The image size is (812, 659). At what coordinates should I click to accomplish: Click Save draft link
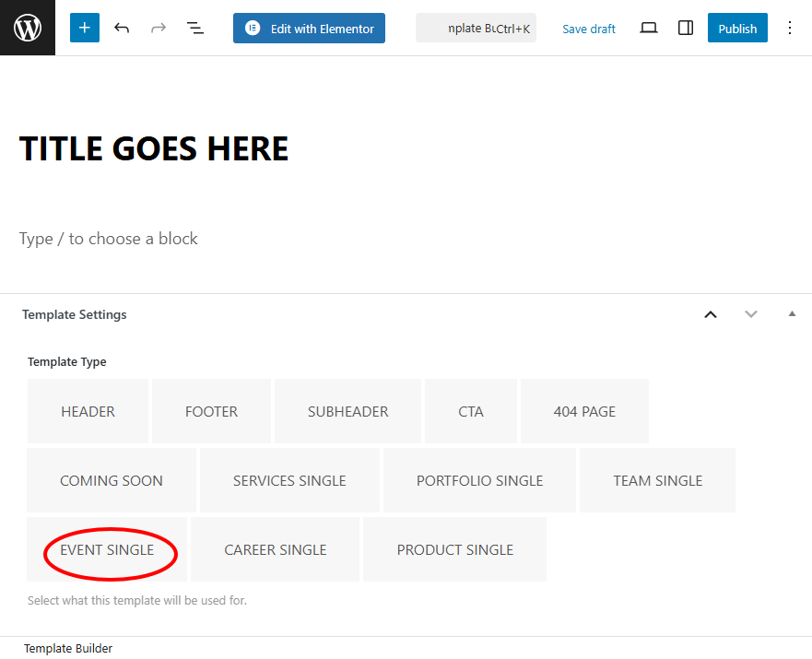tap(589, 29)
